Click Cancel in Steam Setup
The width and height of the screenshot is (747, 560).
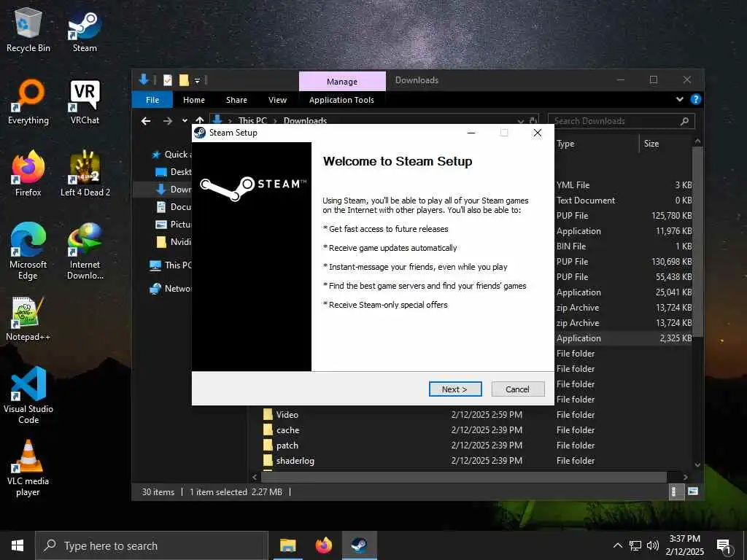click(x=517, y=389)
